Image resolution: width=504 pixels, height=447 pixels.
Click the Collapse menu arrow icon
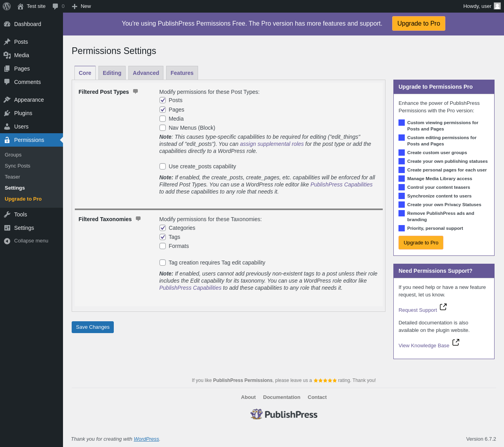7,241
